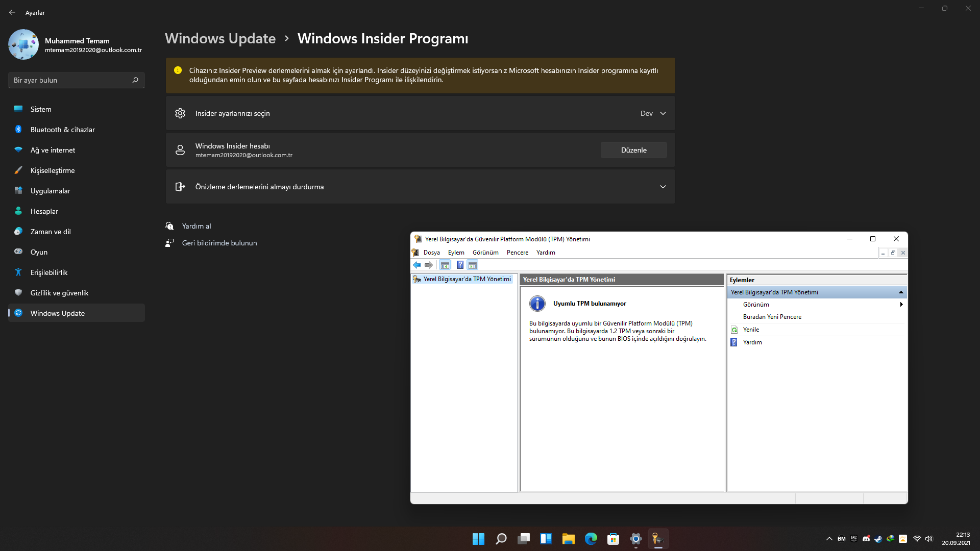Click the help question-mark toolbar icon
980x551 pixels.
coord(460,265)
